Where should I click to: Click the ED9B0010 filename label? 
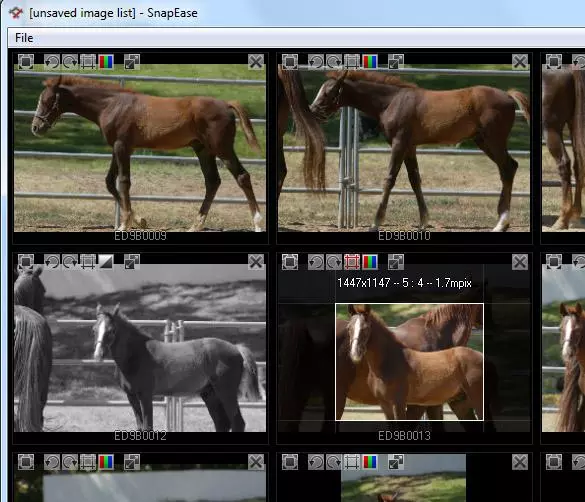404,236
